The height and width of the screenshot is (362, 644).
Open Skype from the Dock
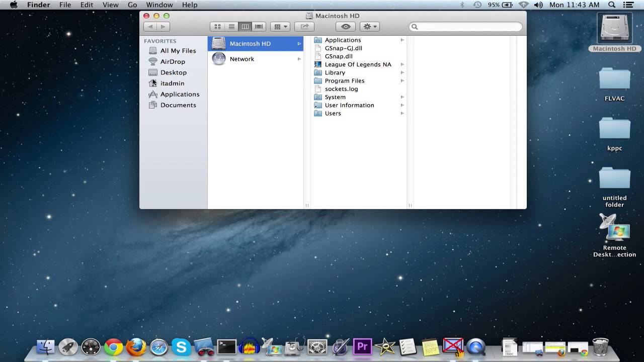[181, 346]
